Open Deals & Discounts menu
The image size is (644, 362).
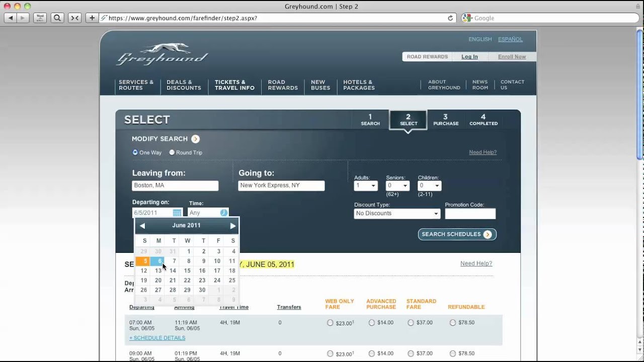pos(184,85)
